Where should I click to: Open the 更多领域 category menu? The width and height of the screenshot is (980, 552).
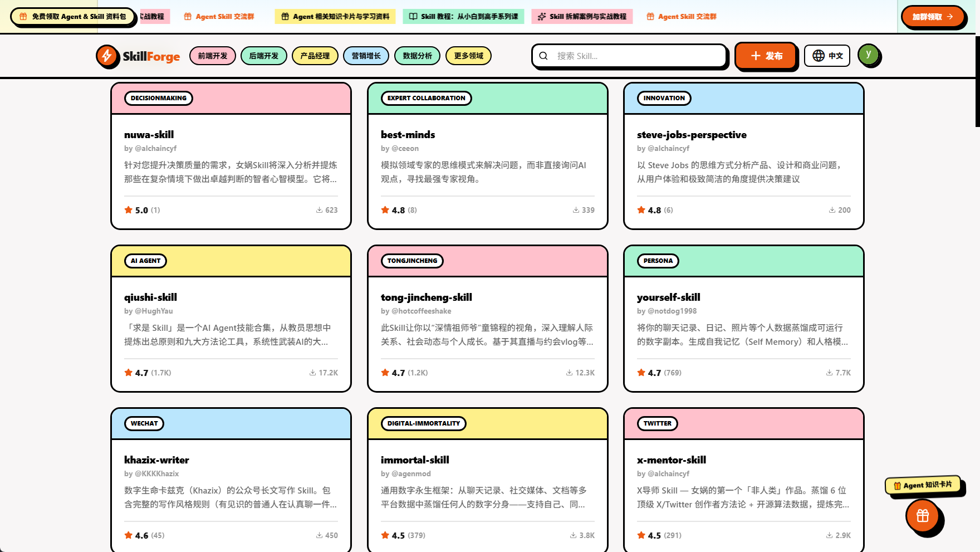[469, 56]
